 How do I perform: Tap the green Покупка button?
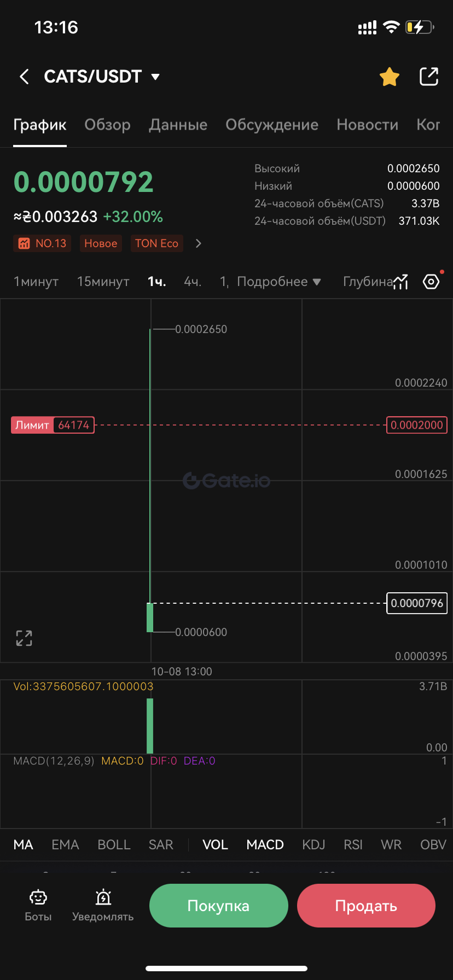click(x=219, y=906)
